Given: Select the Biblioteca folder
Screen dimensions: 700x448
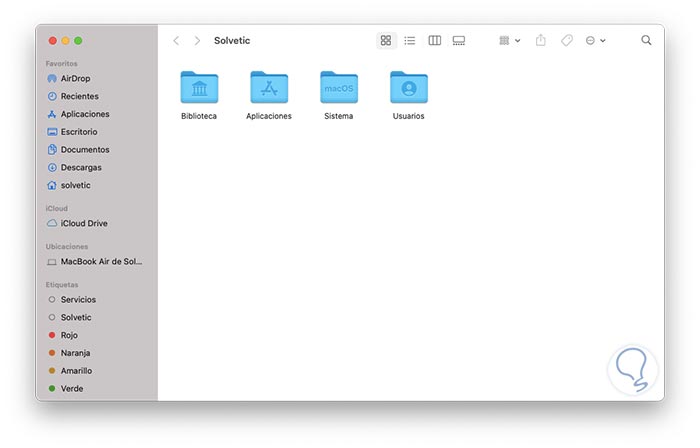Looking at the screenshot, I should 199,95.
